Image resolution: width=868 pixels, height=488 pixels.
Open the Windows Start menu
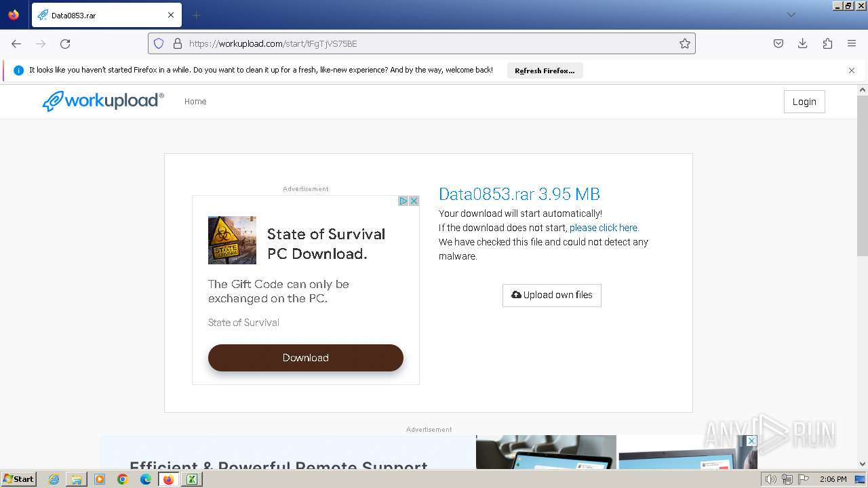(x=18, y=479)
